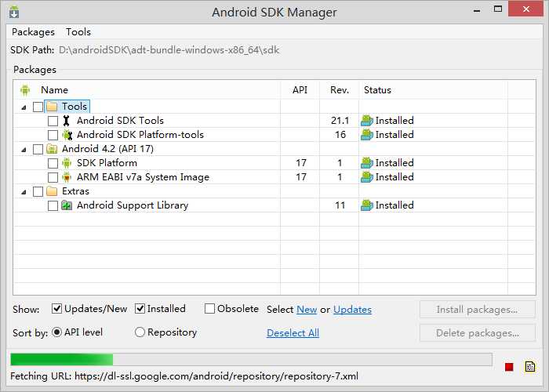Click the Updates selection link
The height and width of the screenshot is (392, 549).
coord(352,310)
